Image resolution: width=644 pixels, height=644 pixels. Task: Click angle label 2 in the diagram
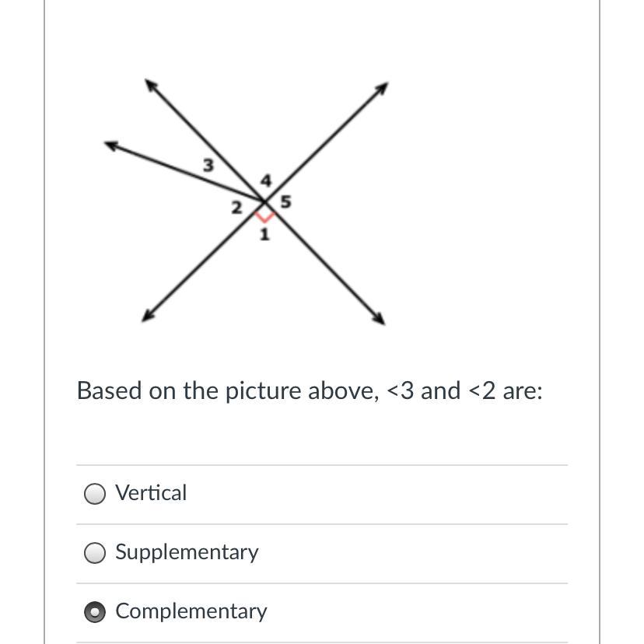(236, 208)
